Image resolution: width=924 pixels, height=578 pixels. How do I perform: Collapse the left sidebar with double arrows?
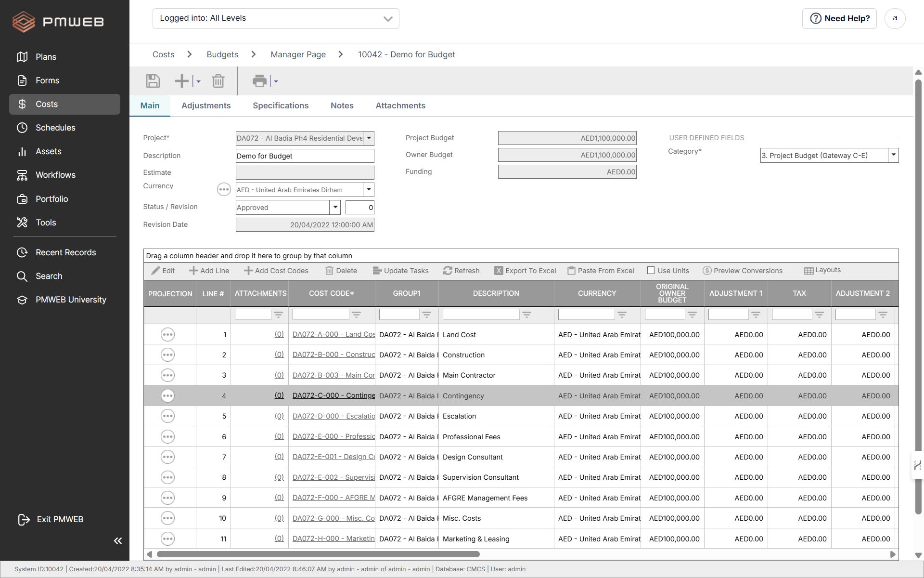point(118,541)
